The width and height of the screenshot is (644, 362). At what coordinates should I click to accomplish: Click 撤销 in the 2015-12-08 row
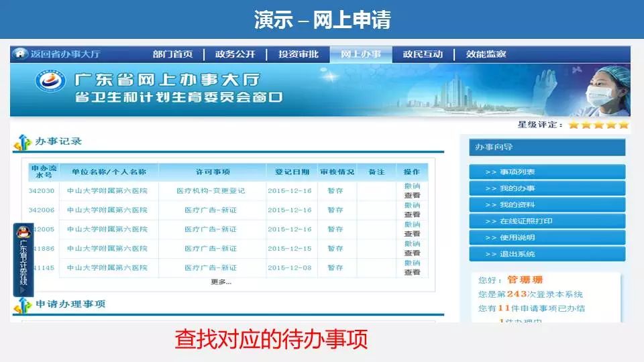(x=412, y=263)
